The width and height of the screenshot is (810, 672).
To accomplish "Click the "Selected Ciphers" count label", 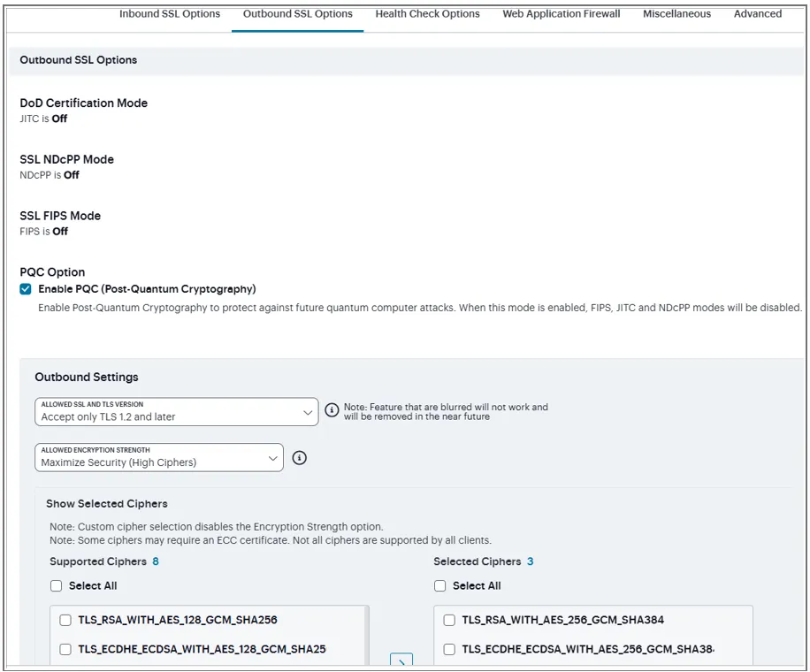I will pos(484,561).
